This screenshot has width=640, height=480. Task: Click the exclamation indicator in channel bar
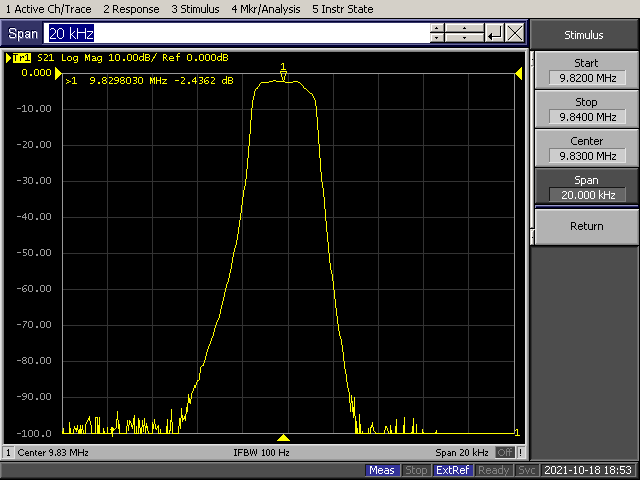521,453
